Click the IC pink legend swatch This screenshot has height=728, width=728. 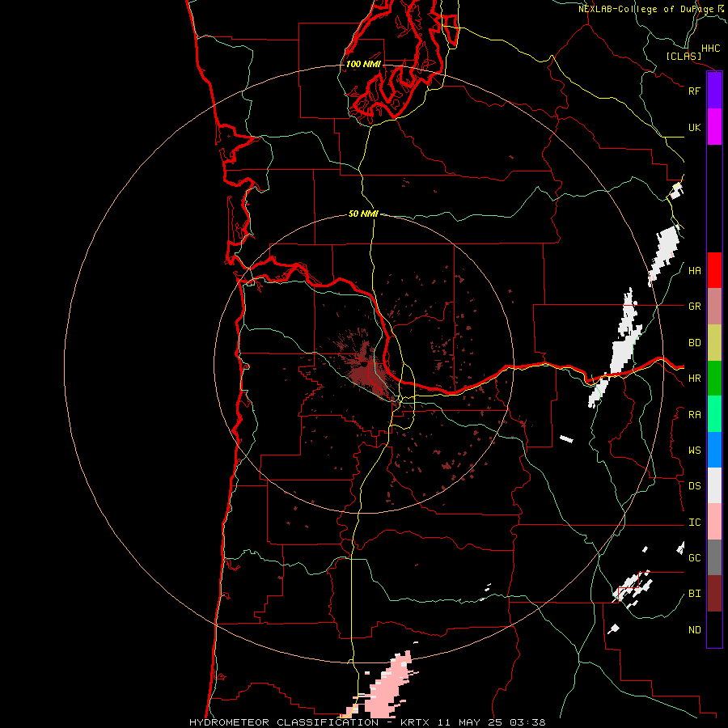point(714,522)
